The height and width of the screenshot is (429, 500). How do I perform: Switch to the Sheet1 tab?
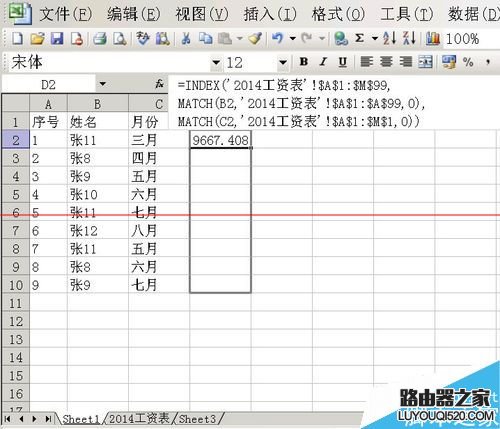(81, 419)
